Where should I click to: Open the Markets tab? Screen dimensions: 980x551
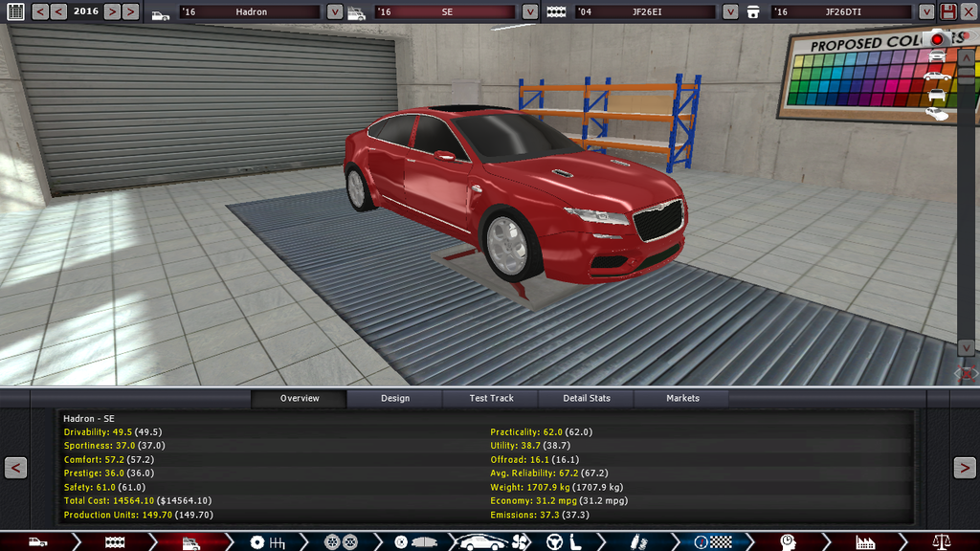(x=682, y=398)
